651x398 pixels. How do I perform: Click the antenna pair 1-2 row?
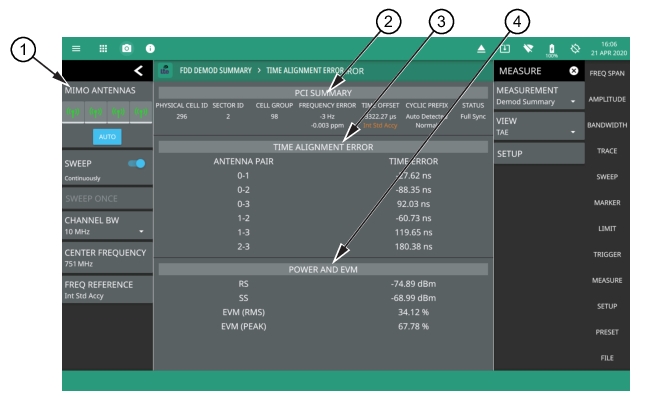pyautogui.click(x=243, y=218)
